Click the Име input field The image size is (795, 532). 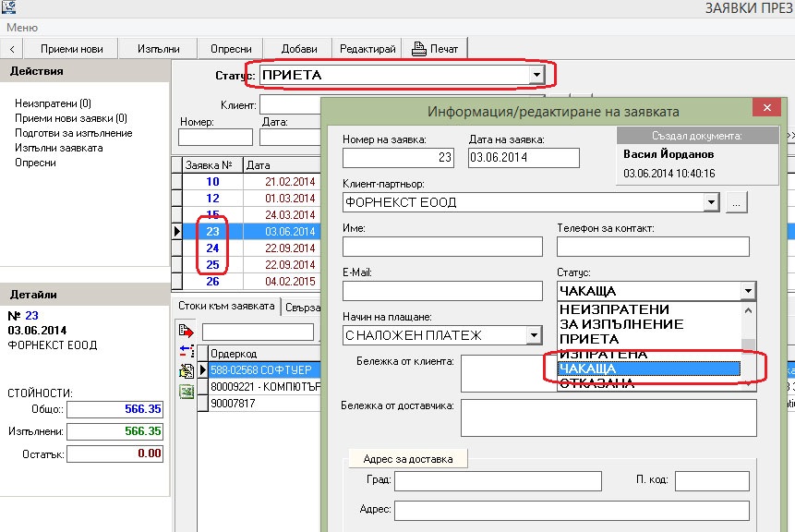[x=442, y=247]
